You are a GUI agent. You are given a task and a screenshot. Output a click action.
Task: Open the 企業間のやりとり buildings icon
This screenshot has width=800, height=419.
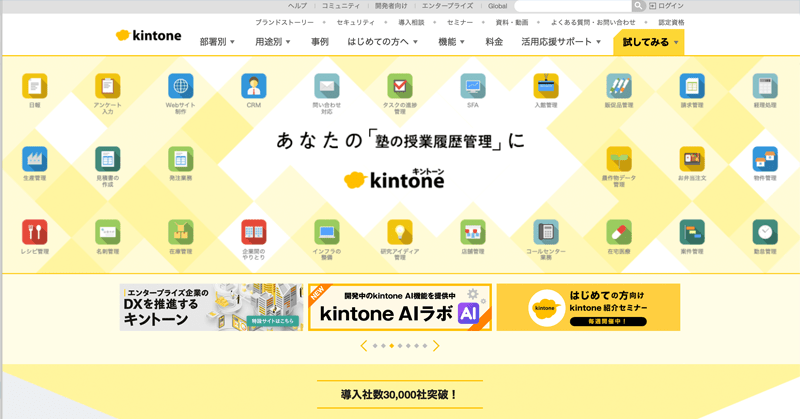[254, 232]
